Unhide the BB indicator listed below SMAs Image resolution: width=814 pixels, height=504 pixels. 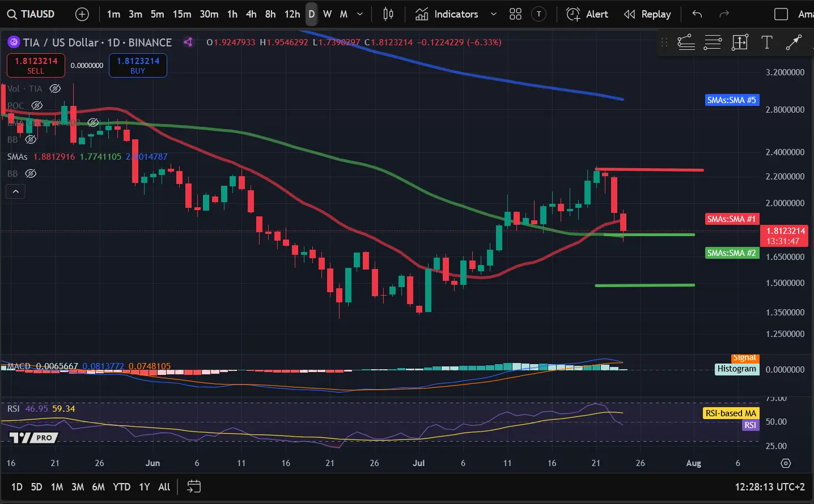(31, 173)
